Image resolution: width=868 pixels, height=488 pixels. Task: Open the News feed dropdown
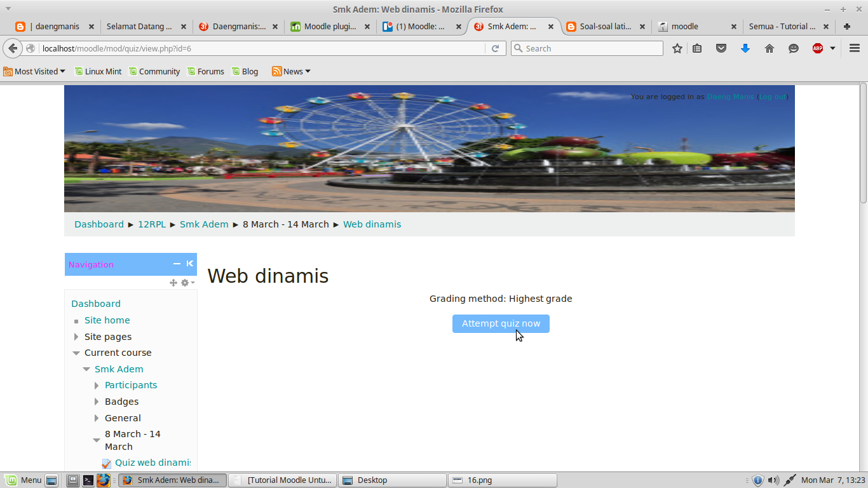pos(291,72)
